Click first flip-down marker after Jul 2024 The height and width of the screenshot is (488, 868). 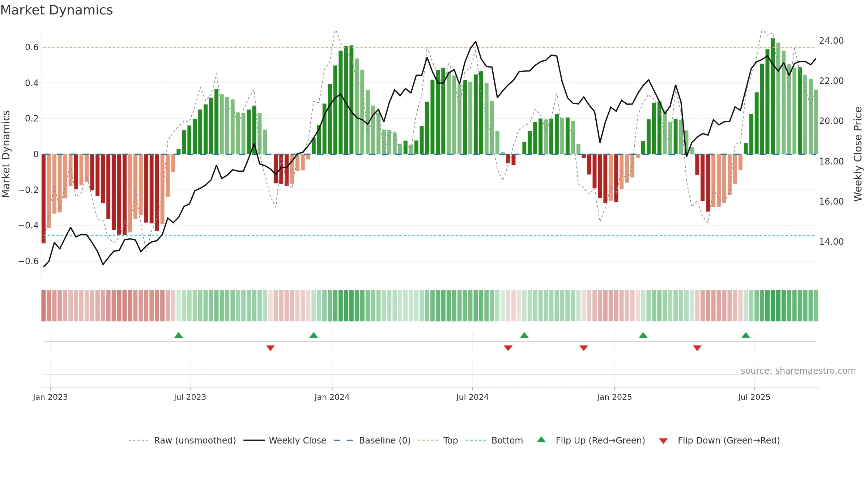click(508, 348)
